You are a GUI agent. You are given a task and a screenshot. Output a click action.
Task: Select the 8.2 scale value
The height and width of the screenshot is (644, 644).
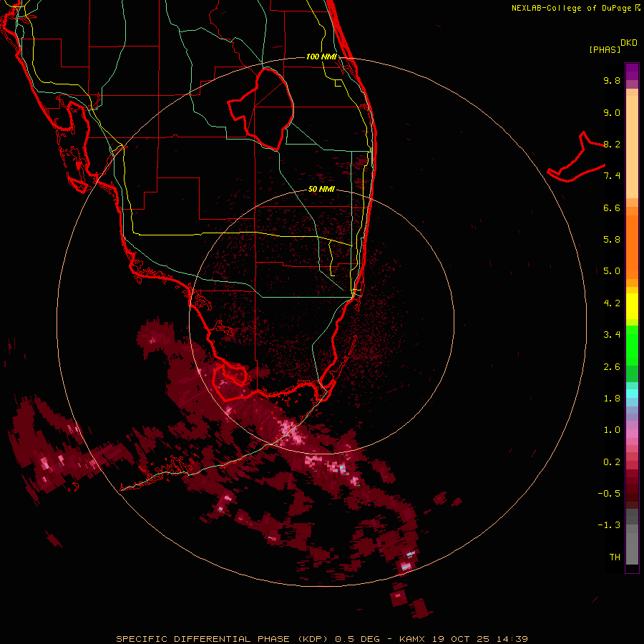[x=612, y=144]
